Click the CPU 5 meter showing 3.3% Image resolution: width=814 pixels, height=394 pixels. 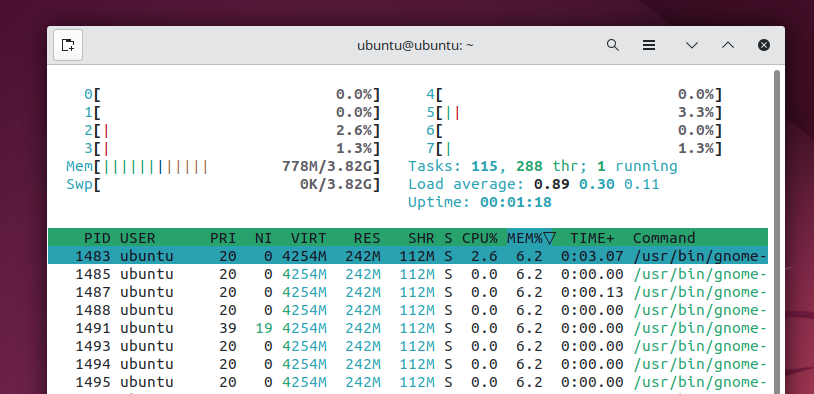coord(574,113)
